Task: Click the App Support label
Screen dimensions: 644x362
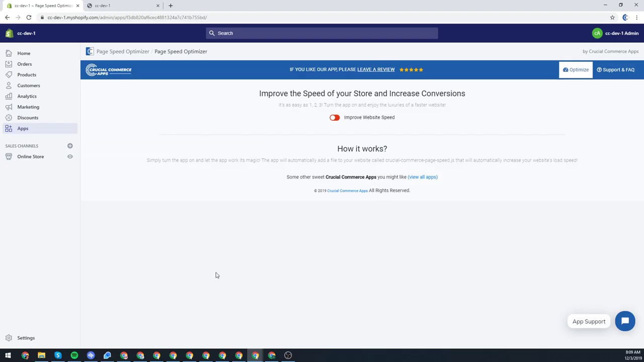Action: point(589,322)
